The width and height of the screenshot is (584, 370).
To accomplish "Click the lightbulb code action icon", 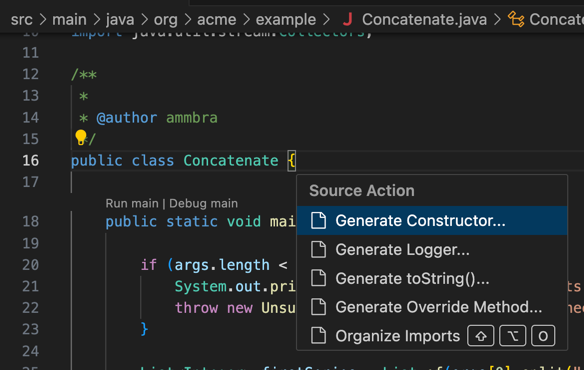I will coord(80,137).
